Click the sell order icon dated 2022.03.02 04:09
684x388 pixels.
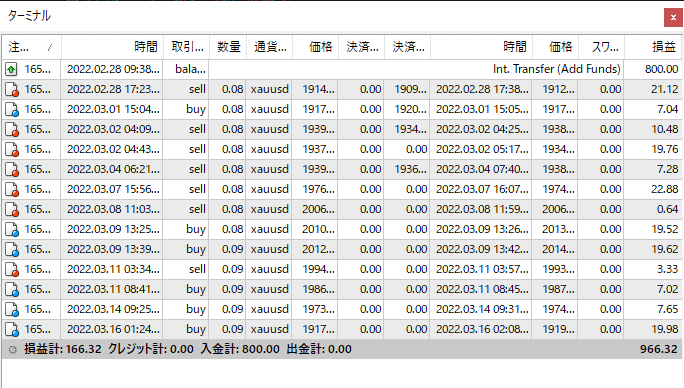pos(12,129)
